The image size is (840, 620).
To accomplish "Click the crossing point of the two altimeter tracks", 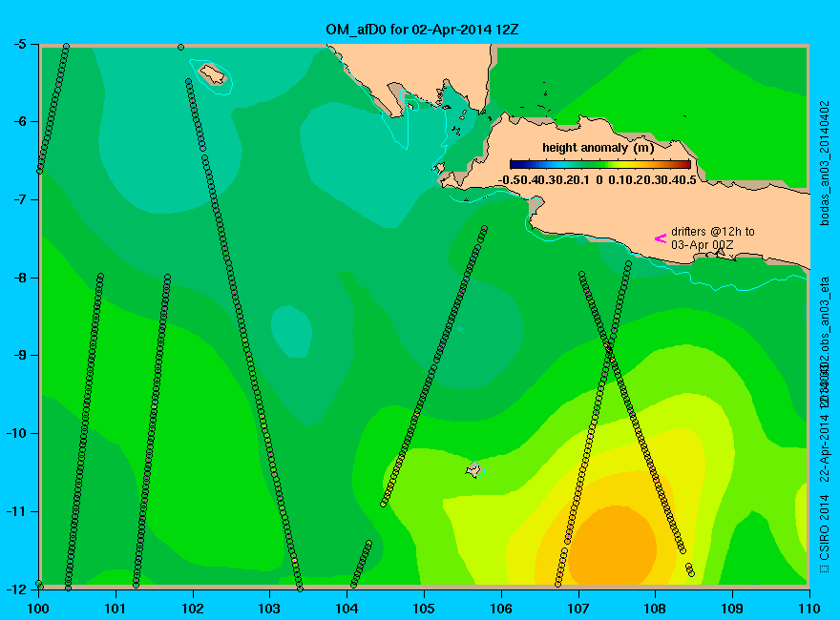I will (x=609, y=350).
